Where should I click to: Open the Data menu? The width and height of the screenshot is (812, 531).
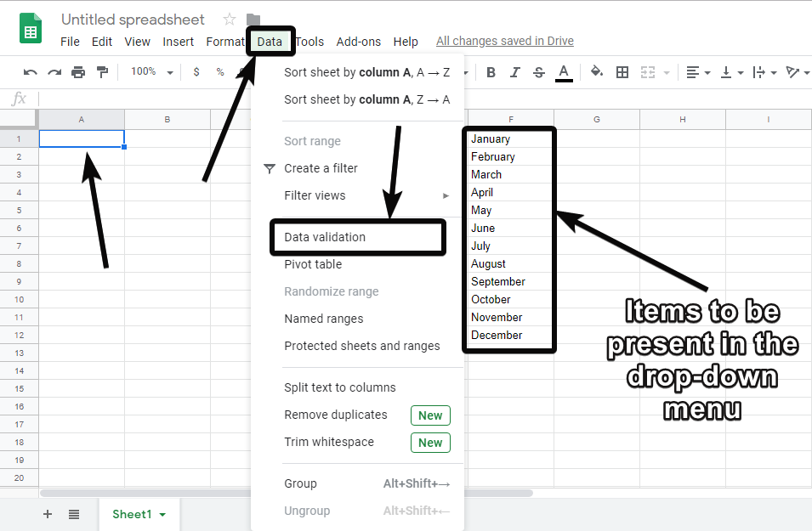[270, 42]
